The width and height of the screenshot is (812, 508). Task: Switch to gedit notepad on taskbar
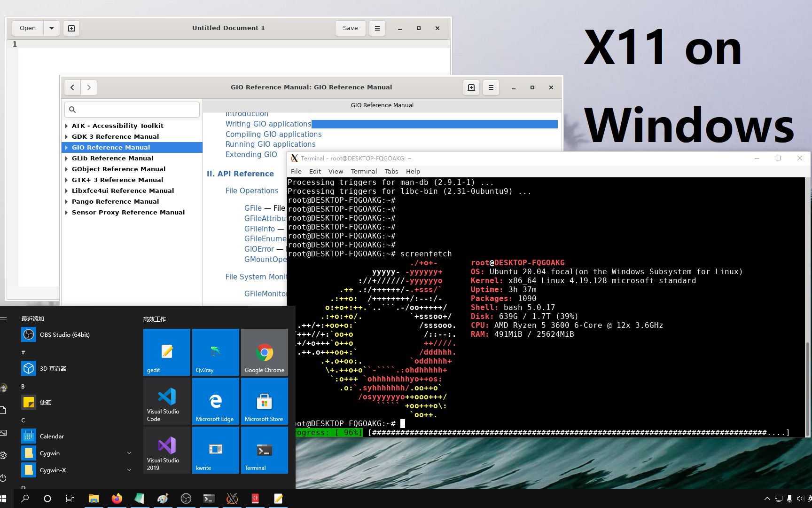(x=278, y=499)
